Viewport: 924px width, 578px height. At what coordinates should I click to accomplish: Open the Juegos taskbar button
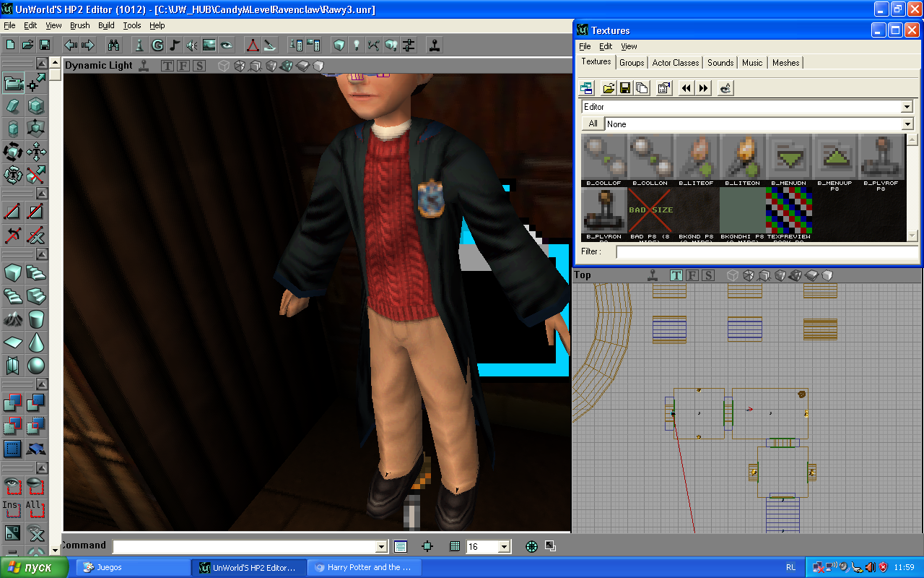click(134, 568)
